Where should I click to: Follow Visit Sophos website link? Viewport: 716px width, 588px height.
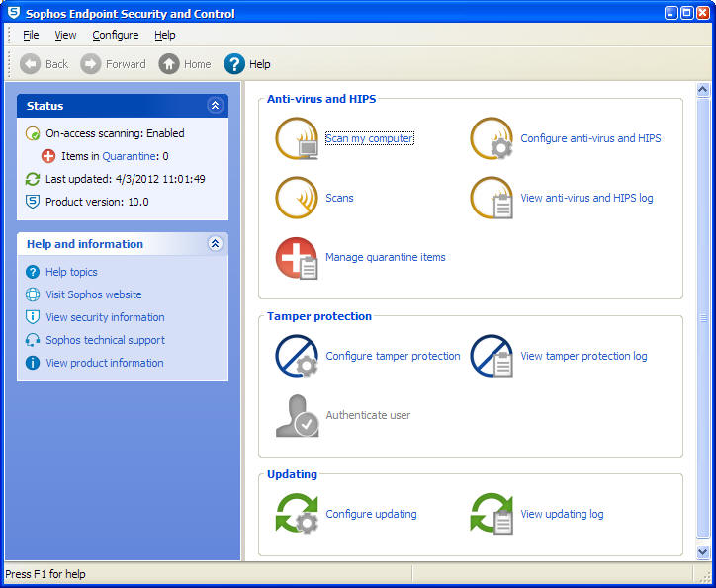click(94, 294)
